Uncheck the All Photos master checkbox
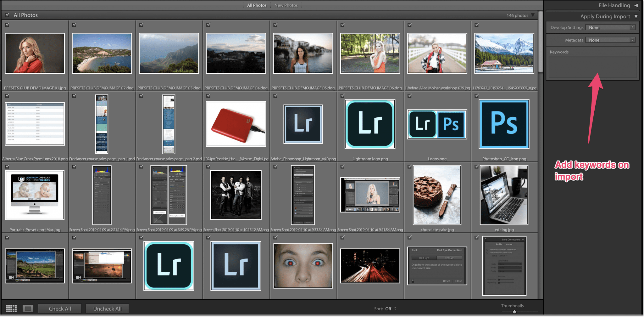Screen dimensions: 644x317 [x=7, y=14]
